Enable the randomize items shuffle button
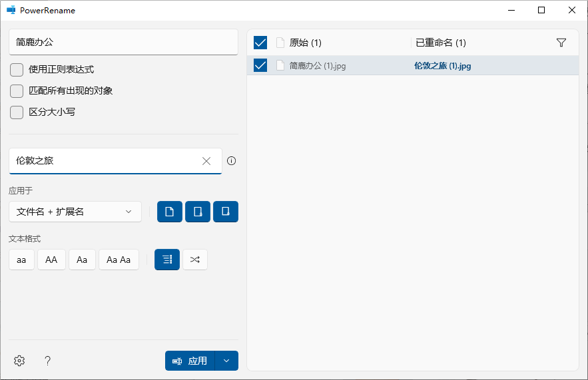Screen dimensions: 588x380 coord(195,260)
